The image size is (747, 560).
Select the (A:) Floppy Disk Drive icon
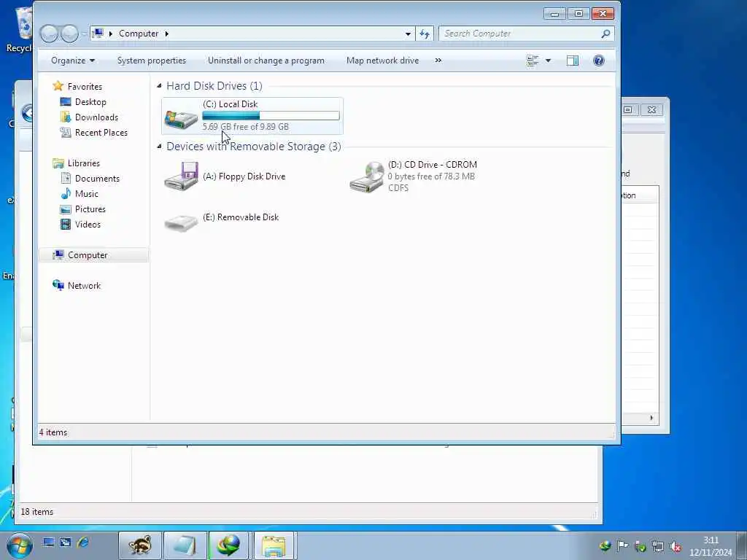pyautogui.click(x=181, y=176)
